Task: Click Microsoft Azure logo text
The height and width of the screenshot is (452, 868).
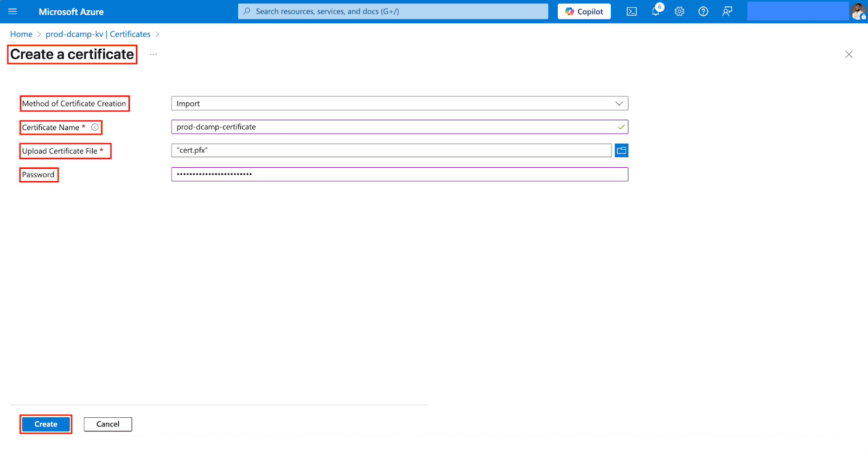Action: (x=71, y=11)
